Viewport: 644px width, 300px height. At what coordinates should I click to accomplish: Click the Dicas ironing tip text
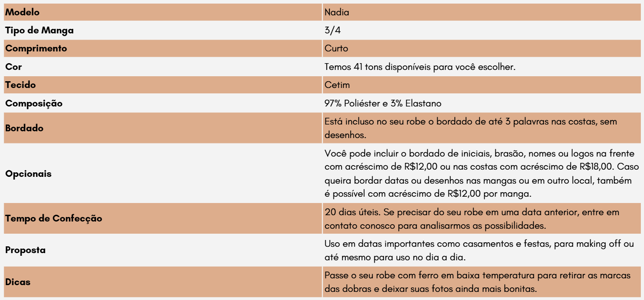pyautogui.click(x=477, y=282)
